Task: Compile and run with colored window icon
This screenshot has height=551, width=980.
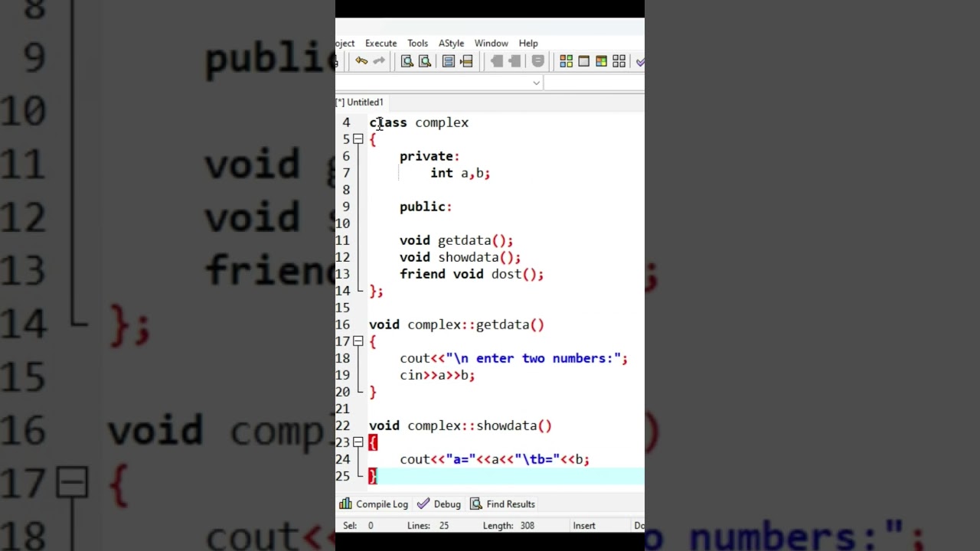Action: coord(602,61)
